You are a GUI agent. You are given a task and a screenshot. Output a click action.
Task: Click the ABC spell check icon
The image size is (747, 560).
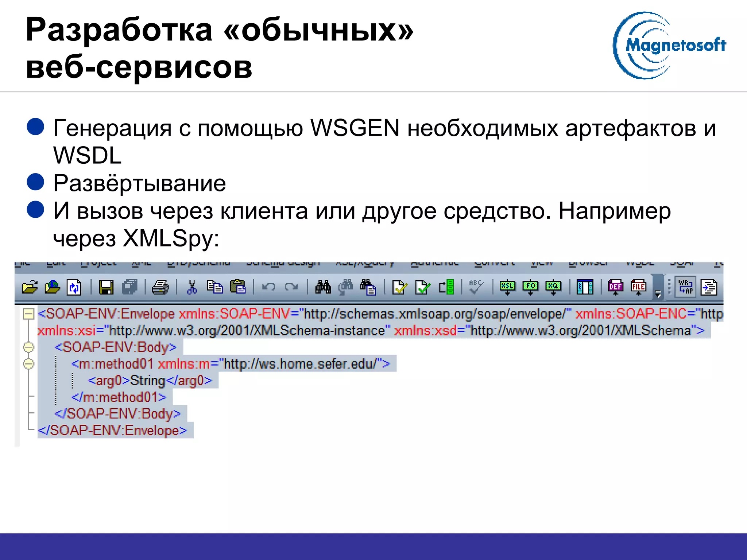pyautogui.click(x=476, y=287)
